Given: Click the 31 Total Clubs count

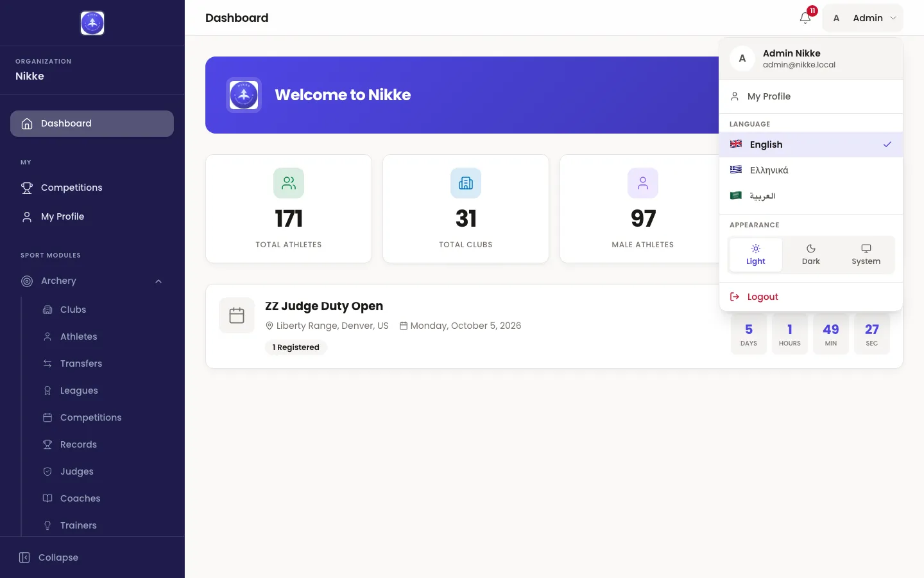Looking at the screenshot, I should [x=466, y=219].
